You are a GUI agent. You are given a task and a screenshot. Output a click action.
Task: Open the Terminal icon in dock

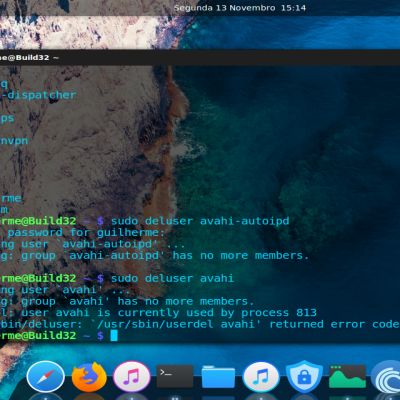coord(175,376)
